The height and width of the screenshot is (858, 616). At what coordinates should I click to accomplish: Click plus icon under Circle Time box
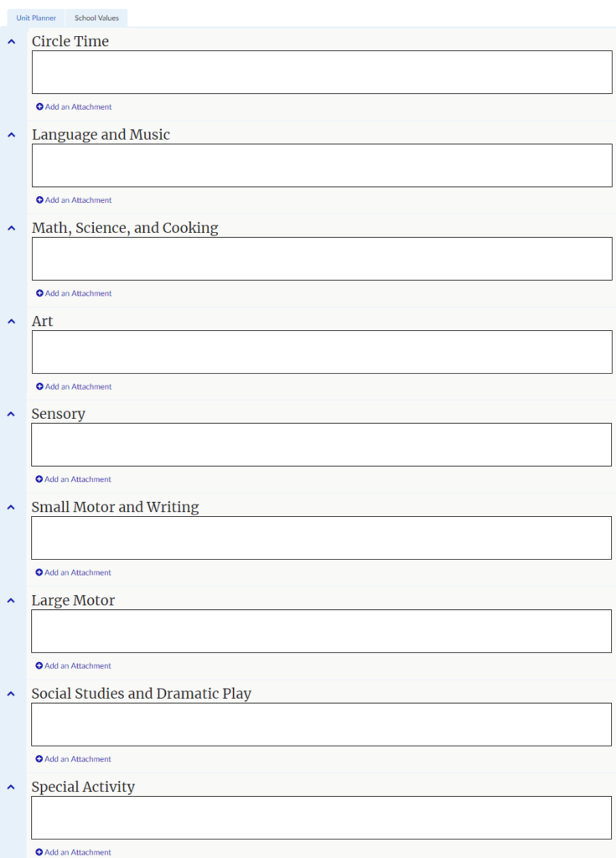[x=39, y=107]
